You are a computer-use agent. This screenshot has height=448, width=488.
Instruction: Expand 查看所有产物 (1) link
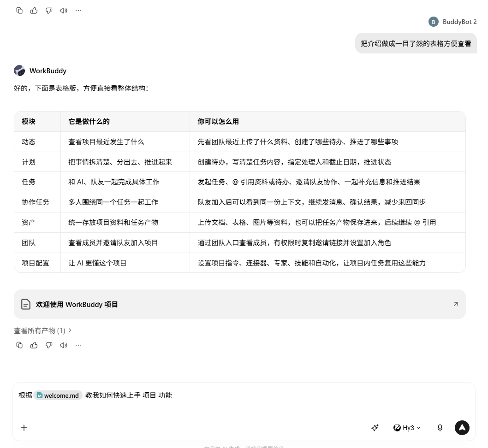pos(42,330)
